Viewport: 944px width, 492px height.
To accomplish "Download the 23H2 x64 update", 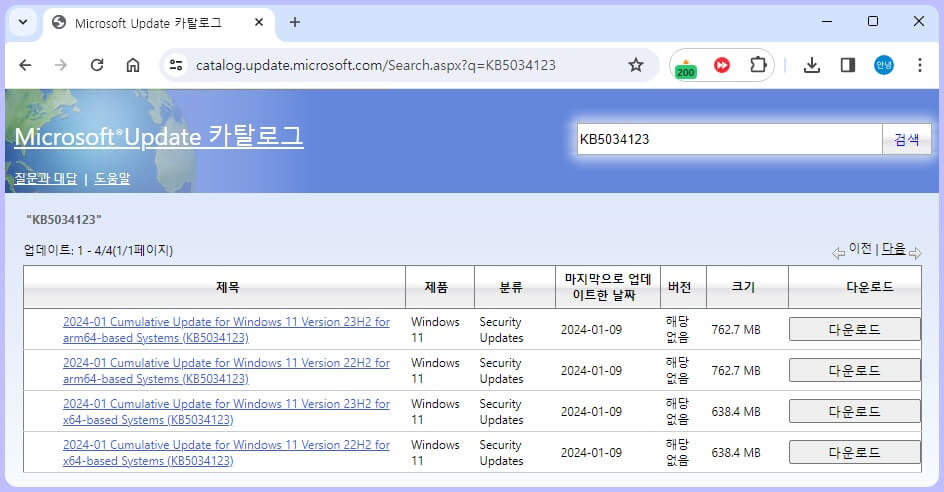I will (x=854, y=411).
